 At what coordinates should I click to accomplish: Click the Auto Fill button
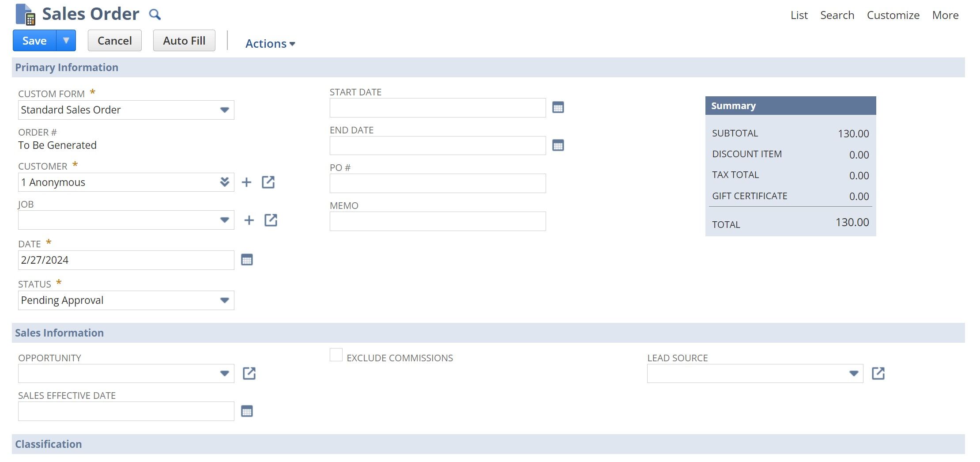click(x=184, y=40)
